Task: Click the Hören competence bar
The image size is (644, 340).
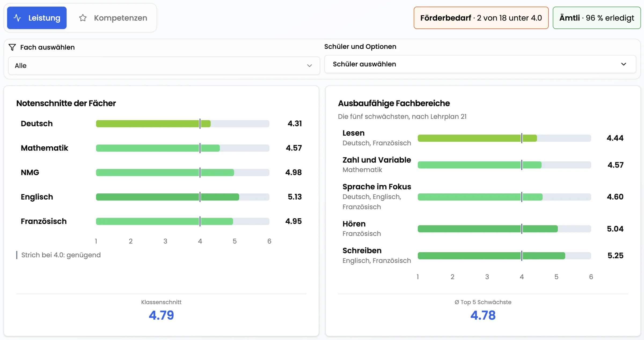Action: click(x=504, y=229)
